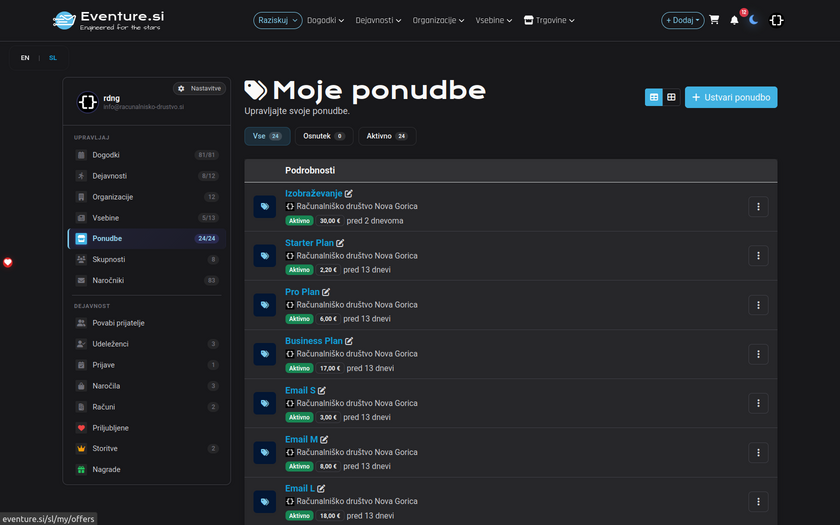Toggle dark mode moon icon

click(x=754, y=20)
